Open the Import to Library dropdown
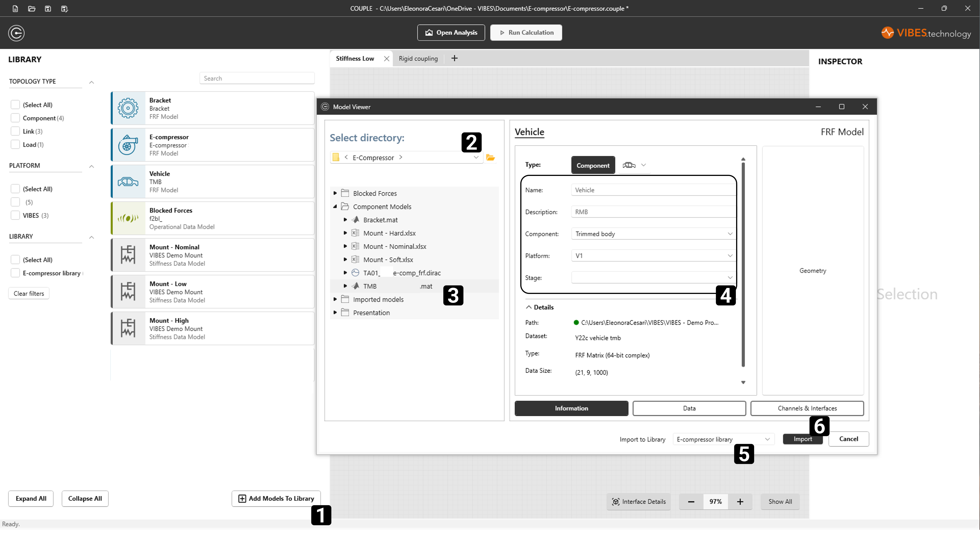This screenshot has height=540, width=980. (724, 440)
